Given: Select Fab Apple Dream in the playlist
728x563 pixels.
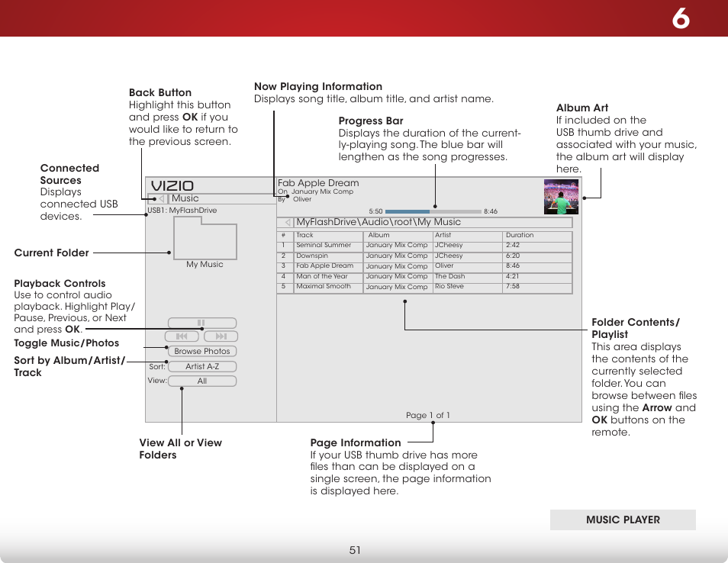Looking at the screenshot, I should pos(324,266).
